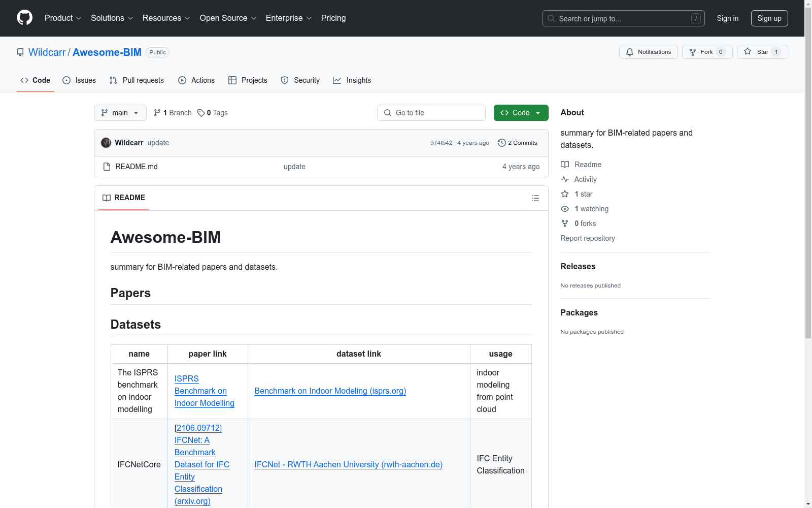Click the star icon beside 1 star
This screenshot has height=508, width=812.
click(565, 194)
